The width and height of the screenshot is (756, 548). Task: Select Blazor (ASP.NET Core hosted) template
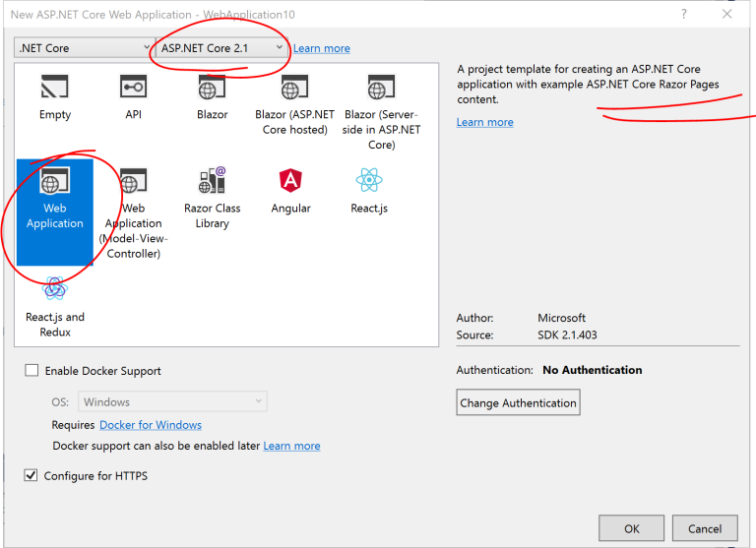pyautogui.click(x=294, y=105)
